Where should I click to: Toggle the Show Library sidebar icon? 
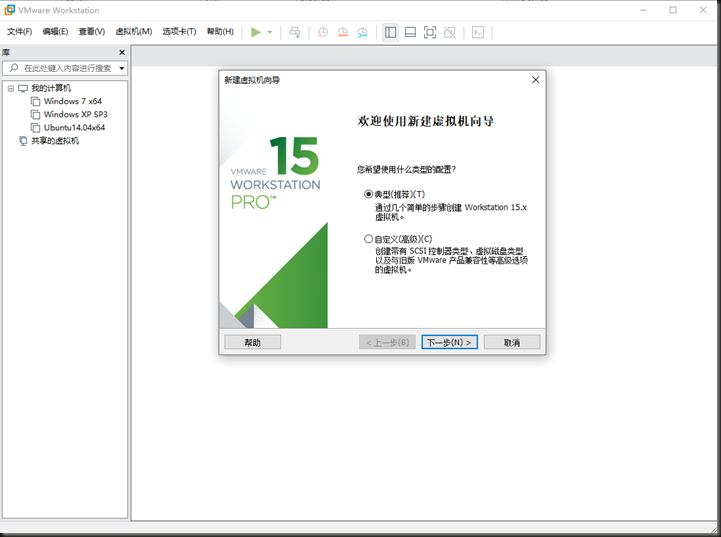pyautogui.click(x=390, y=32)
